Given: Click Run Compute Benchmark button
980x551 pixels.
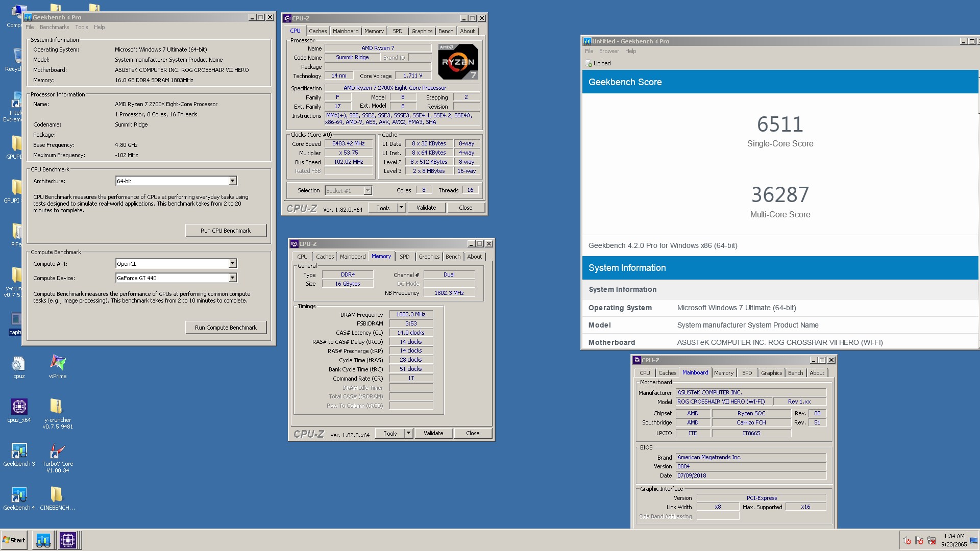Looking at the screenshot, I should [x=226, y=328].
